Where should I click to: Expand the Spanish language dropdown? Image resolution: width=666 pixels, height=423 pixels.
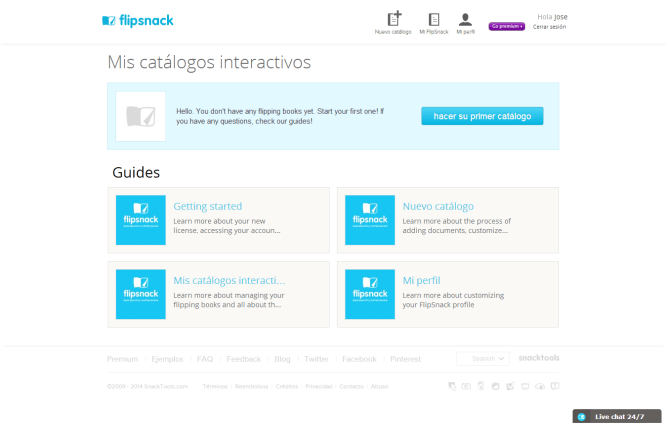click(x=483, y=358)
